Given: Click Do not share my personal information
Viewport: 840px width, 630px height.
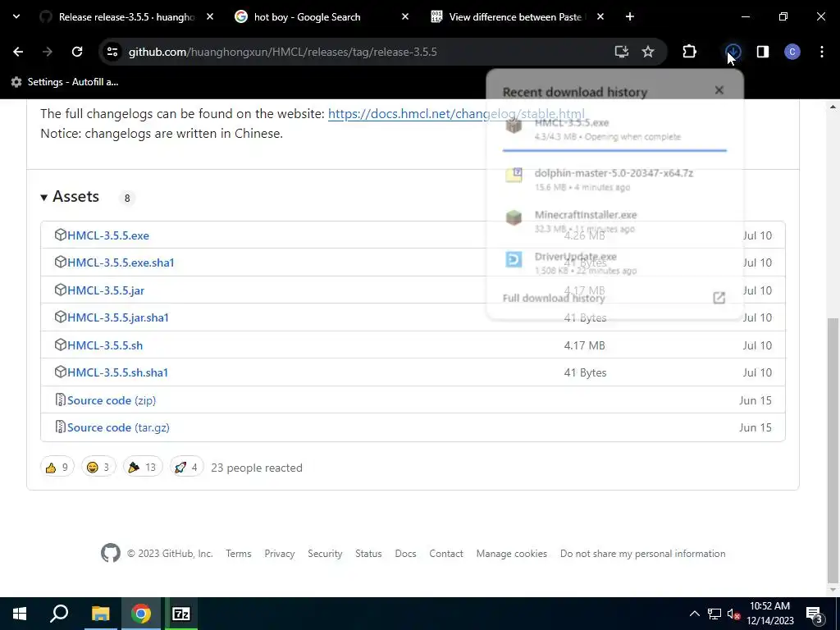Looking at the screenshot, I should tap(643, 554).
